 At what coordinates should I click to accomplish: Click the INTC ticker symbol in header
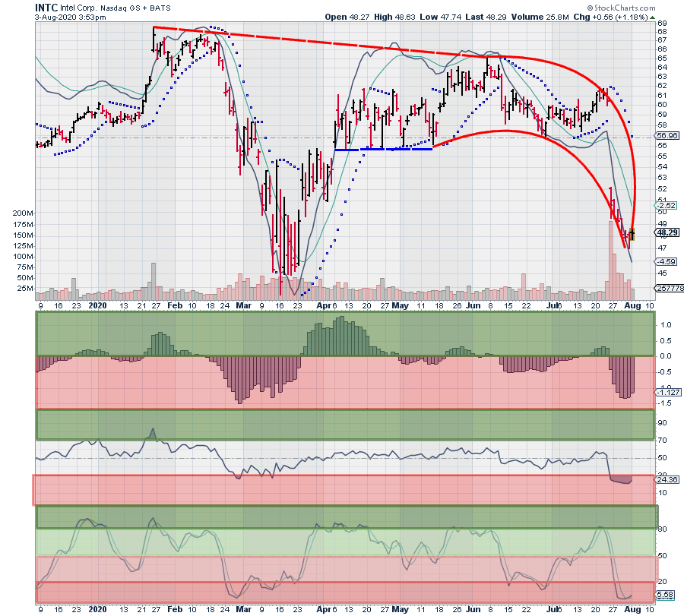pos(47,7)
